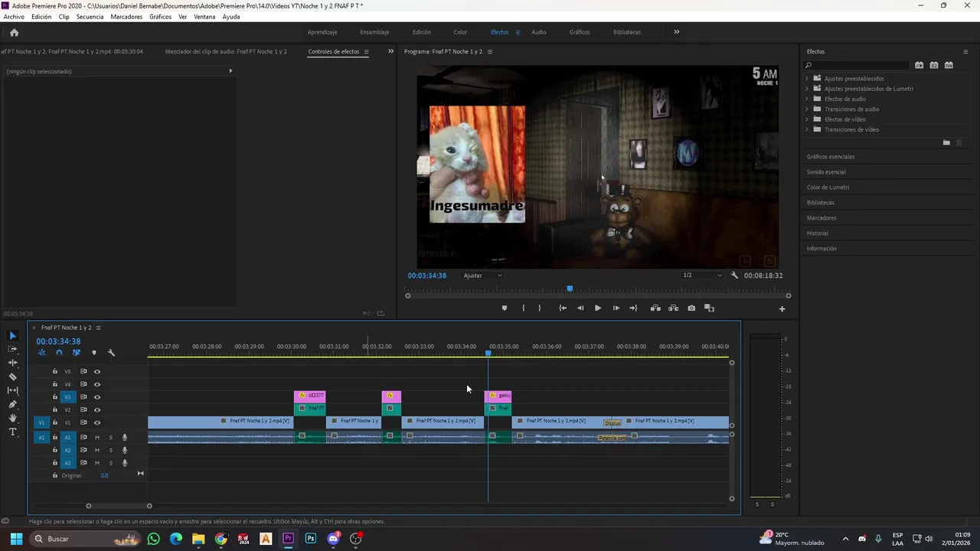Hide track V3 with eye icon

97,397
